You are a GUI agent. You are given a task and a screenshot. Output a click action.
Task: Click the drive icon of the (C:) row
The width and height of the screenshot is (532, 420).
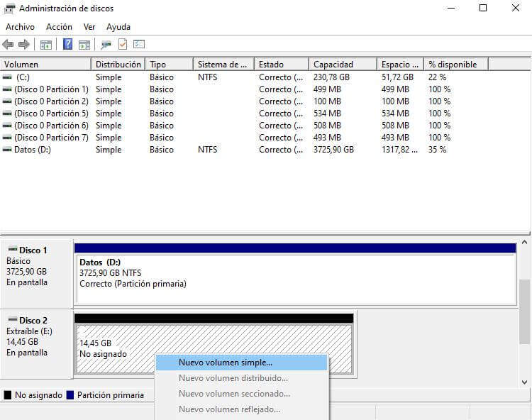pyautogui.click(x=7, y=77)
